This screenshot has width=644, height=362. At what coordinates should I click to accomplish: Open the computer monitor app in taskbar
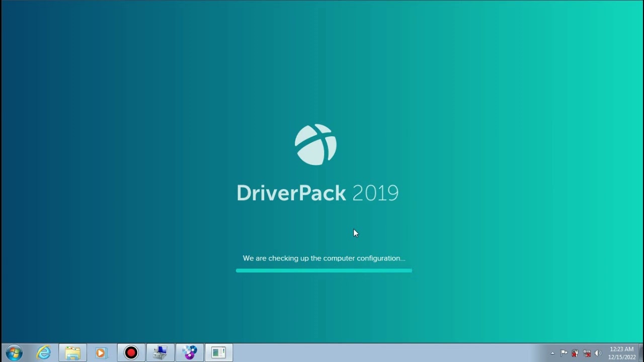coord(160,353)
